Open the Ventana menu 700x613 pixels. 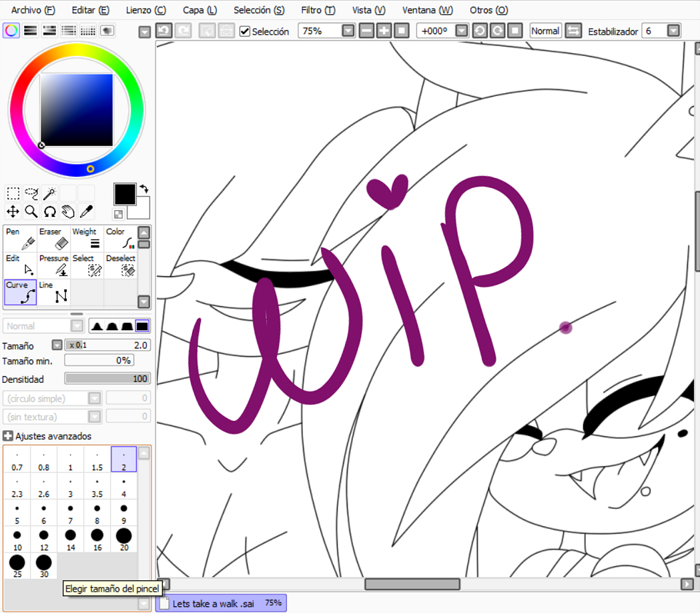[427, 10]
